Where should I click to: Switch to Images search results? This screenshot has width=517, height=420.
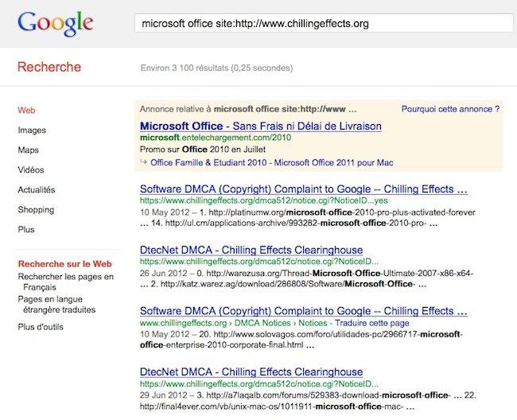(32, 130)
